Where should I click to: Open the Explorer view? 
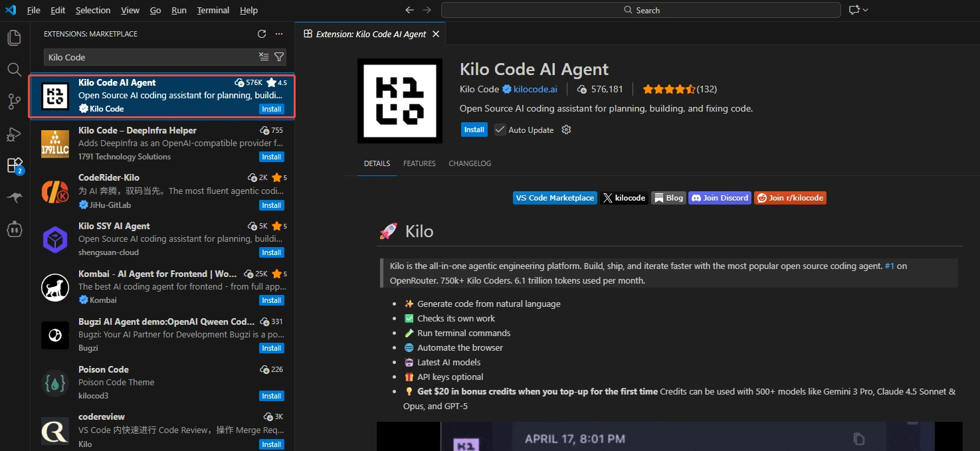(14, 37)
